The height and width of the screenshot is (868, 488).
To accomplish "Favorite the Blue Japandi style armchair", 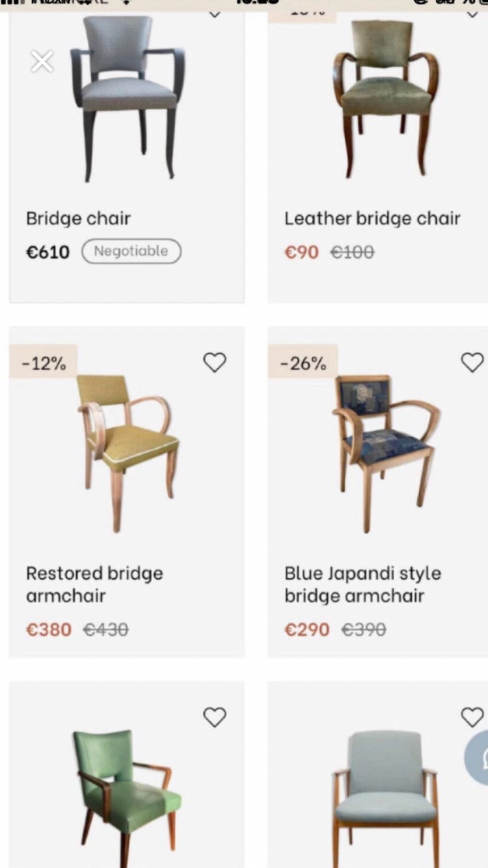I will tap(472, 362).
